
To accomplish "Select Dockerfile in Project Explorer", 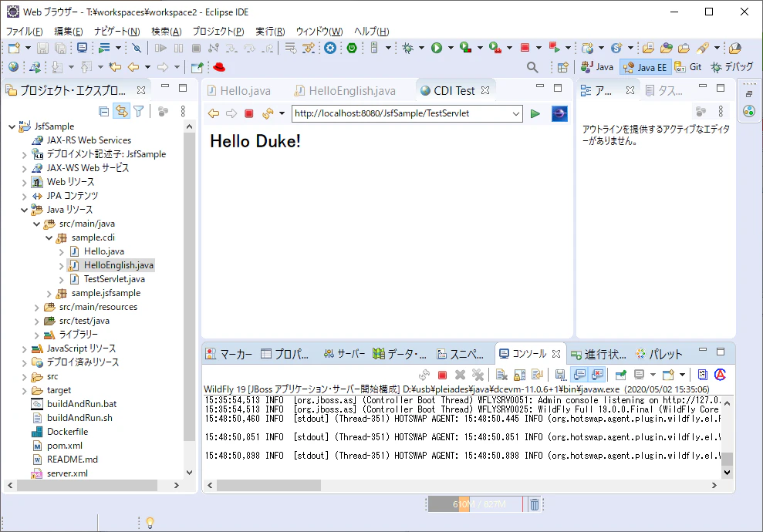I will [68, 432].
